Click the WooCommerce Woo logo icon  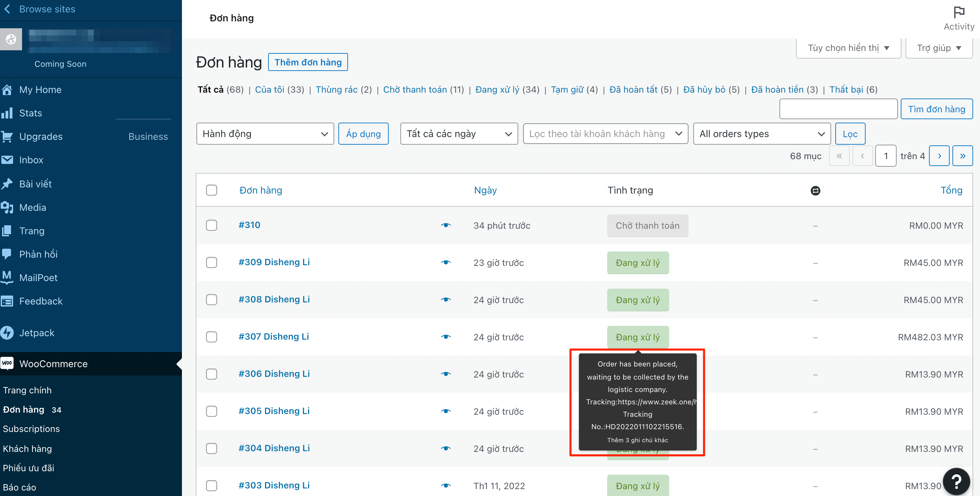[7, 363]
